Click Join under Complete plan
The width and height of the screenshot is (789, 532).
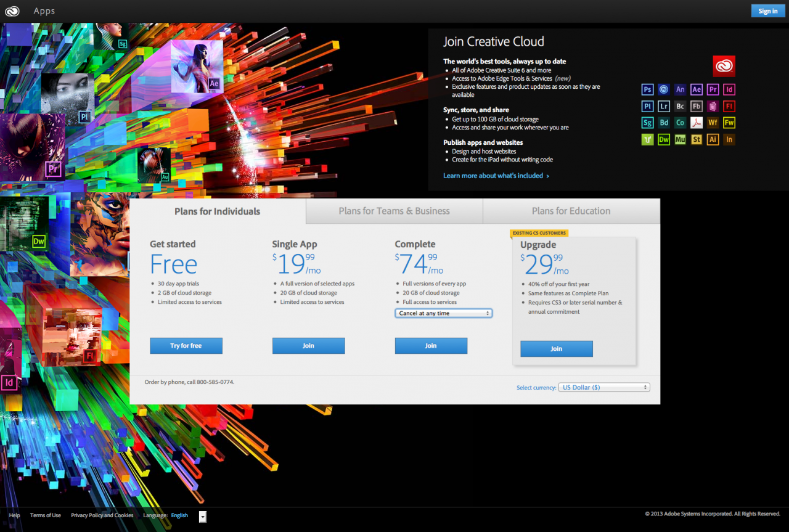click(431, 346)
